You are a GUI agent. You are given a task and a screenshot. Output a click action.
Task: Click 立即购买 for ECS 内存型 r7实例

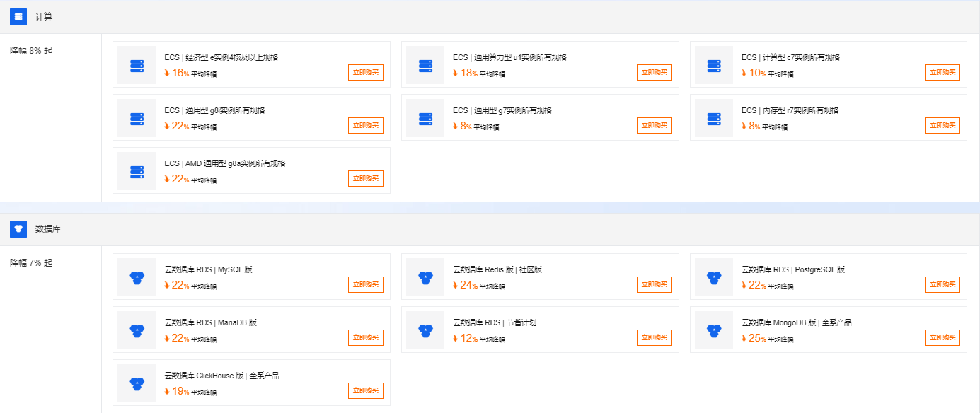coord(942,125)
